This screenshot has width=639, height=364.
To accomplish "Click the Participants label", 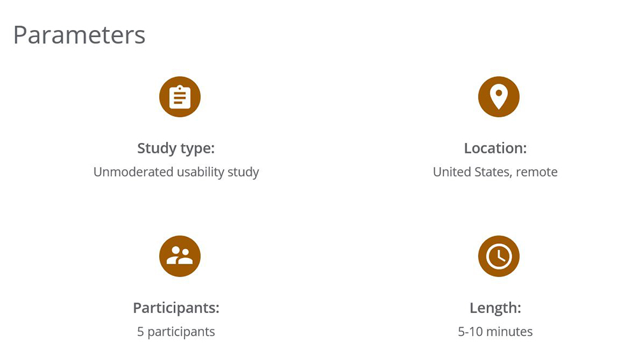I will tap(176, 308).
